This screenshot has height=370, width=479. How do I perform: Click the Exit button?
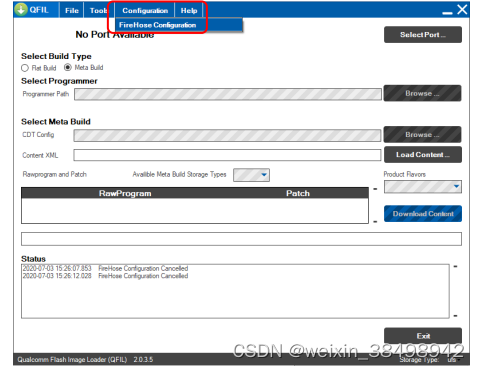point(423,335)
